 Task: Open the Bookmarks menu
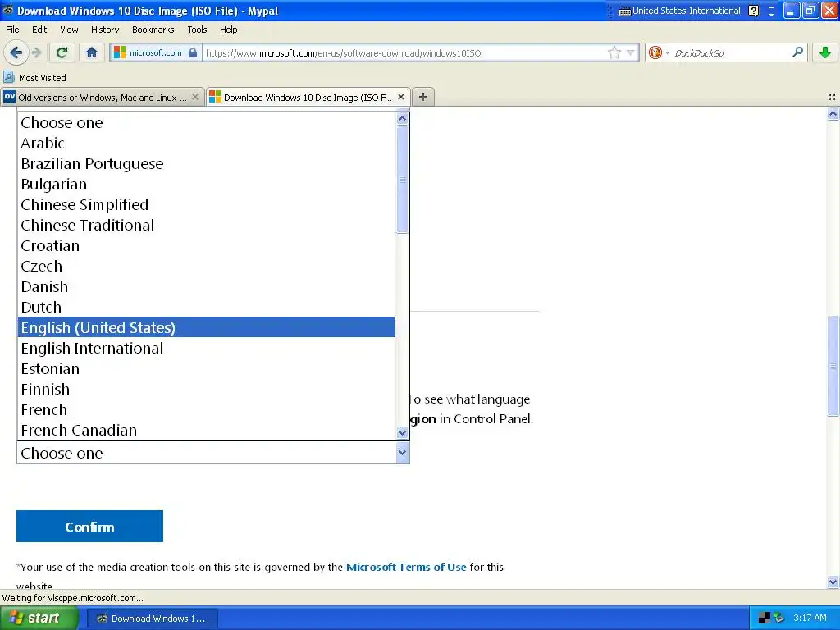tap(153, 30)
